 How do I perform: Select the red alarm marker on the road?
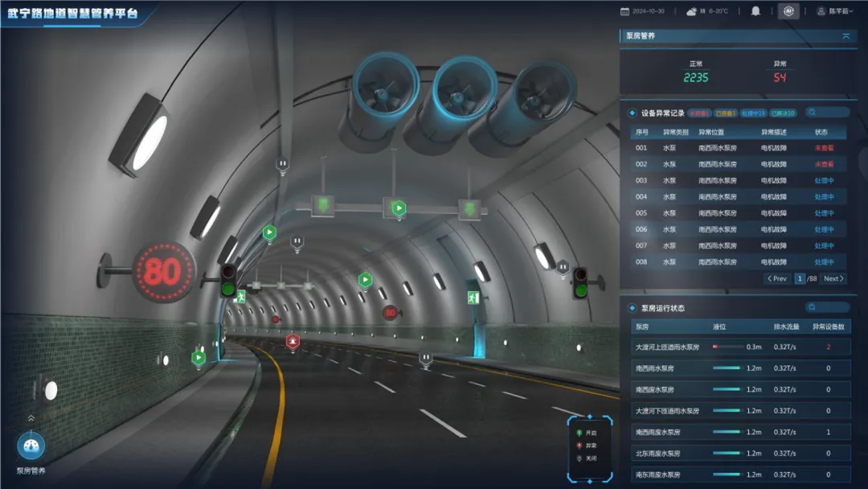pos(293,342)
